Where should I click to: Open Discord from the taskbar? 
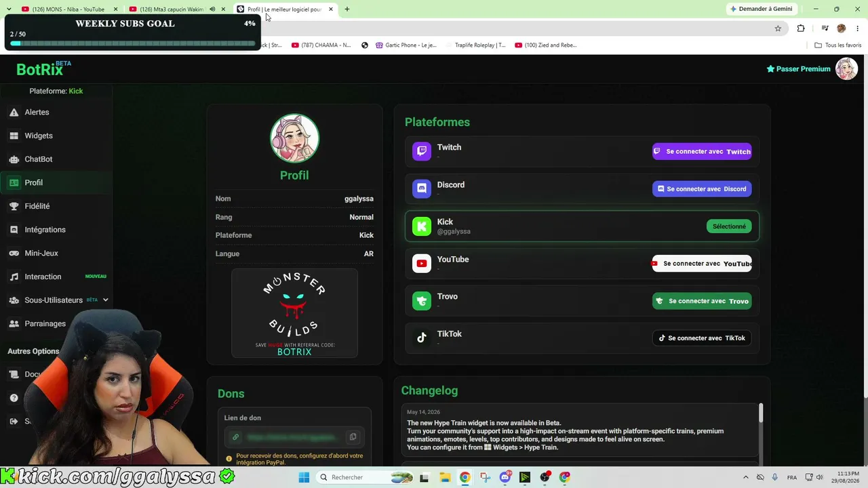click(x=505, y=477)
